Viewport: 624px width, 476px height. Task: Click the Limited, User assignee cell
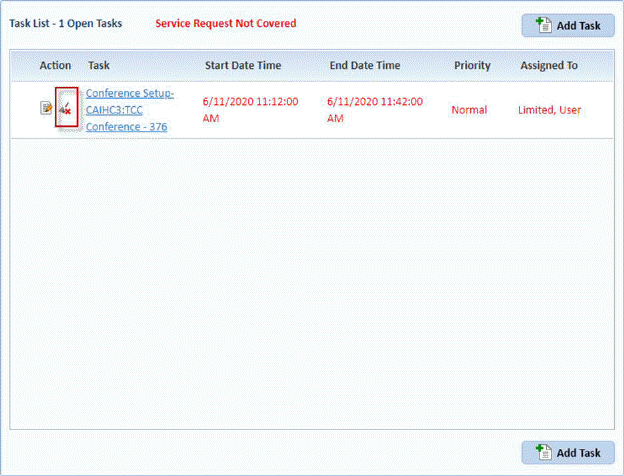coord(549,110)
